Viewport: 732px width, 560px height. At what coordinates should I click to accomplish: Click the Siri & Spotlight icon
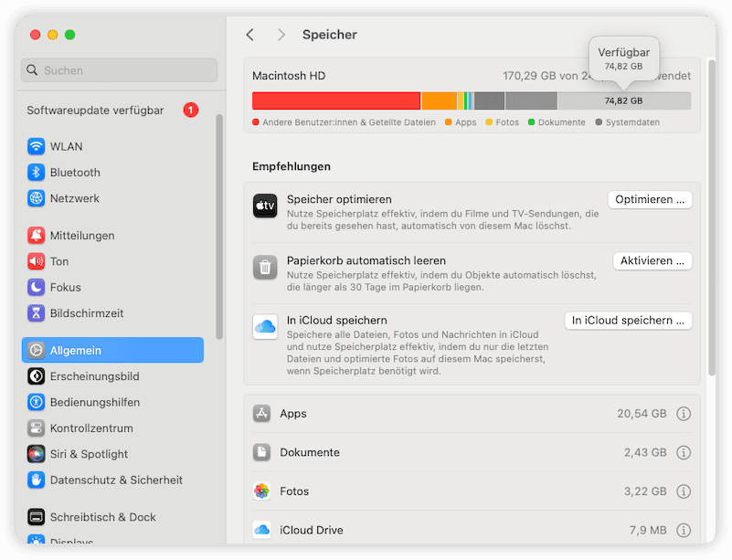(36, 454)
